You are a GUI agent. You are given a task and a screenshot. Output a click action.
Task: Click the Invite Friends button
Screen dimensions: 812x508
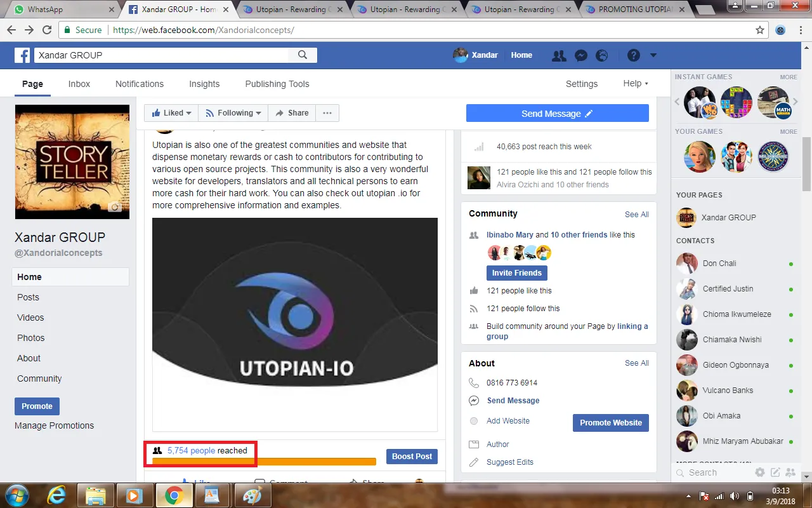[516, 272]
